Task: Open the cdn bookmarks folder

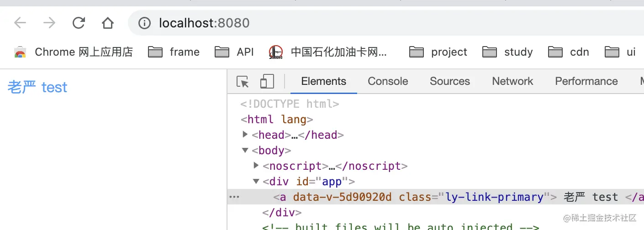Action: [x=569, y=52]
